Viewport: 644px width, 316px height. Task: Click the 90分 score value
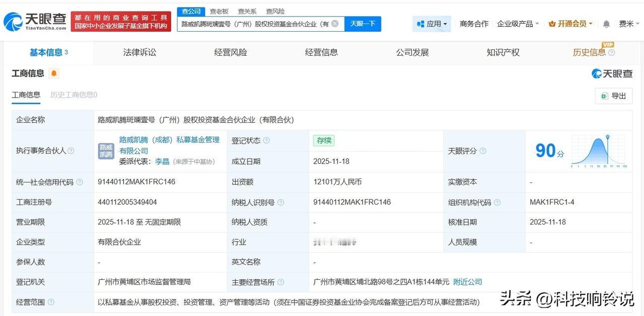click(x=549, y=151)
